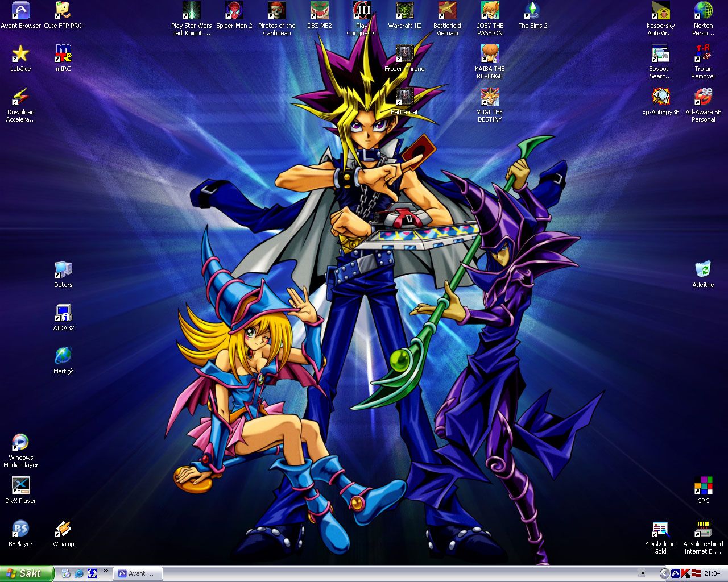Open the BSPlayer shortcut

[21, 534]
